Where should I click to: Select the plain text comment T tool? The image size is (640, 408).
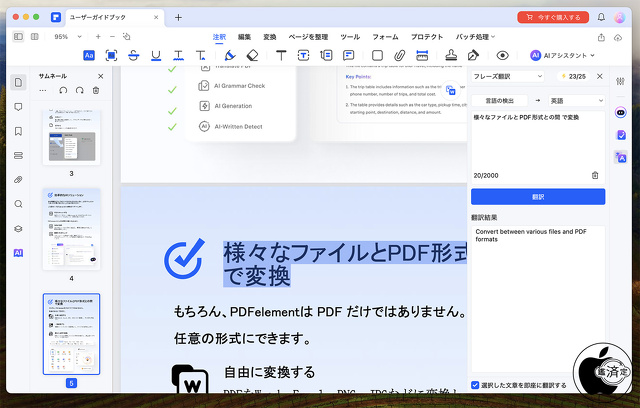(281, 55)
